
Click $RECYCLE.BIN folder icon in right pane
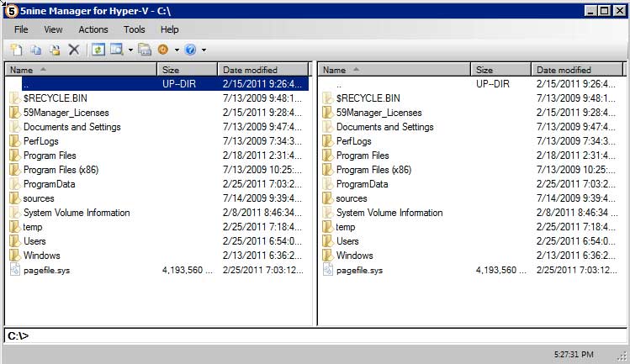tap(327, 98)
